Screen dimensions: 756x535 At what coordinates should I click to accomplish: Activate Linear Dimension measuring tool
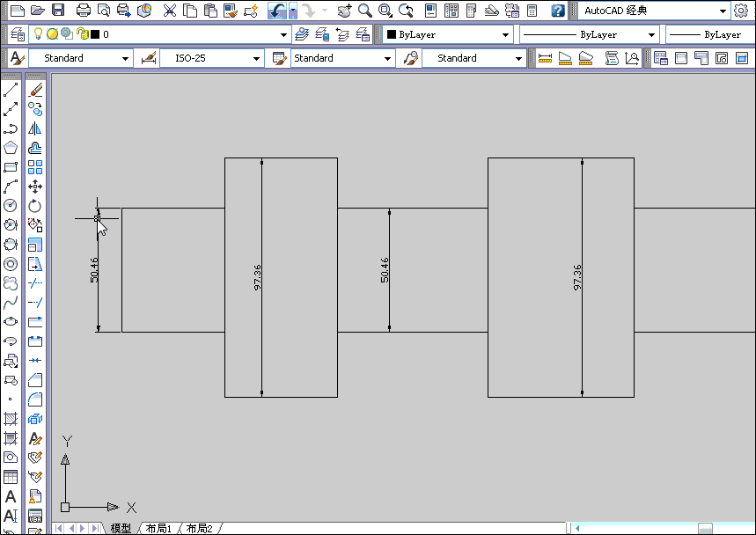coord(545,58)
